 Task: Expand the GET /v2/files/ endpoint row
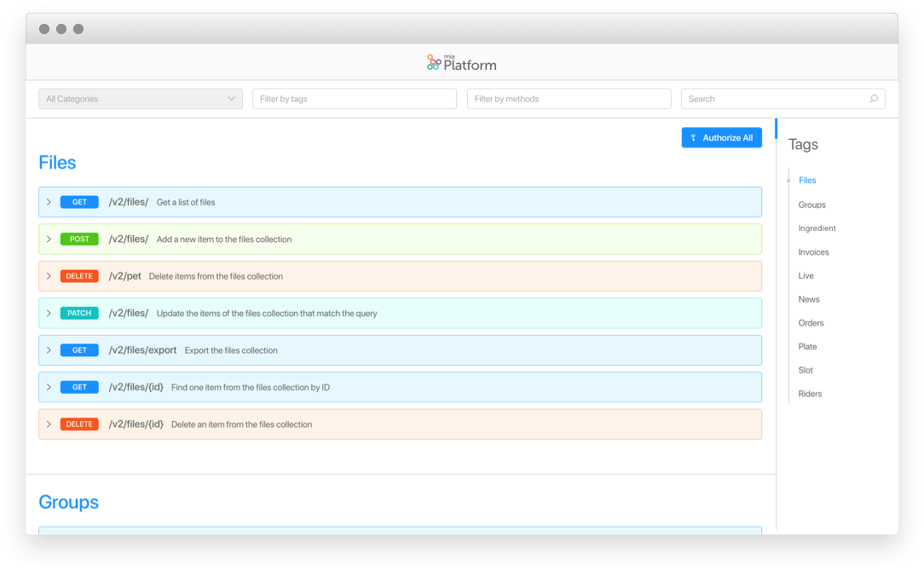(49, 202)
